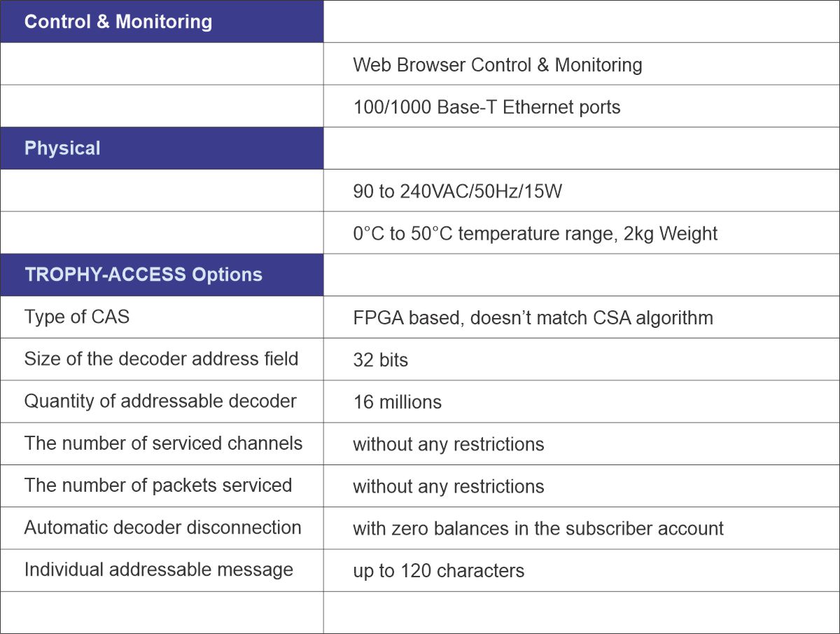
Task: Select the 100/1000 Base-T Ethernet ports cell
Action: [486, 107]
